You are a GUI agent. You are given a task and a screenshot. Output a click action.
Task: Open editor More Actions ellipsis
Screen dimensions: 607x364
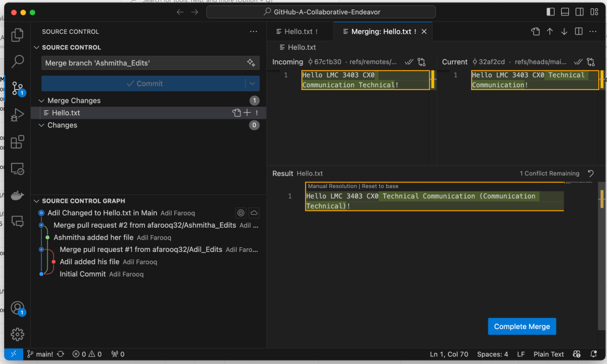[593, 31]
